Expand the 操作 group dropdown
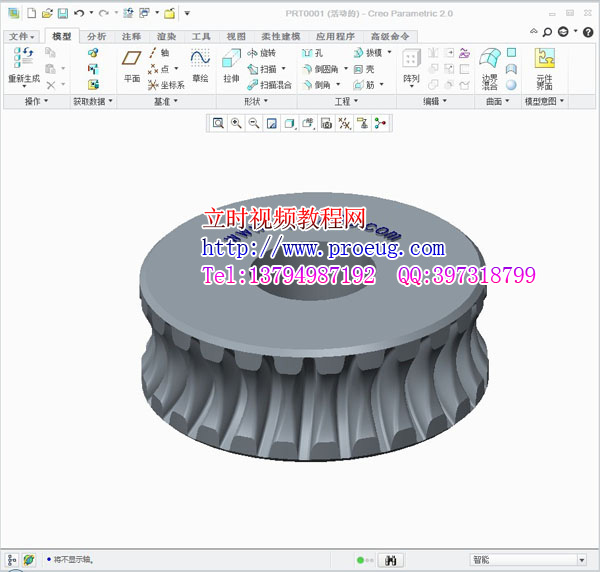The height and width of the screenshot is (572, 600). pyautogui.click(x=36, y=101)
